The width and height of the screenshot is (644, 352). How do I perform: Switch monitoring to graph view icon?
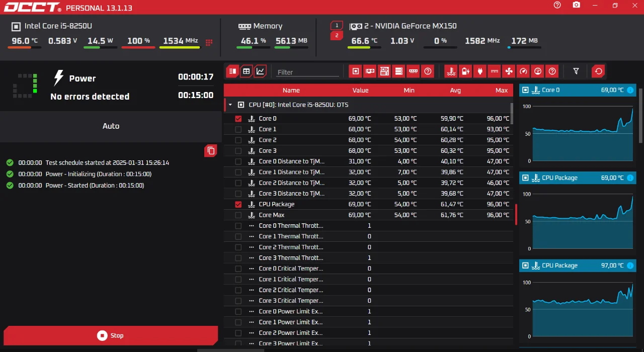[260, 71]
